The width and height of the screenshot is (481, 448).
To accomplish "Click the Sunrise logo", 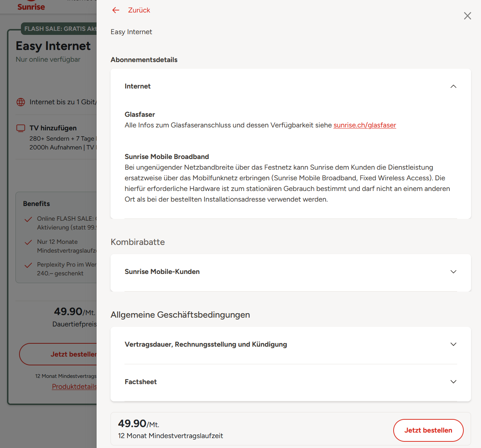I will (x=31, y=7).
